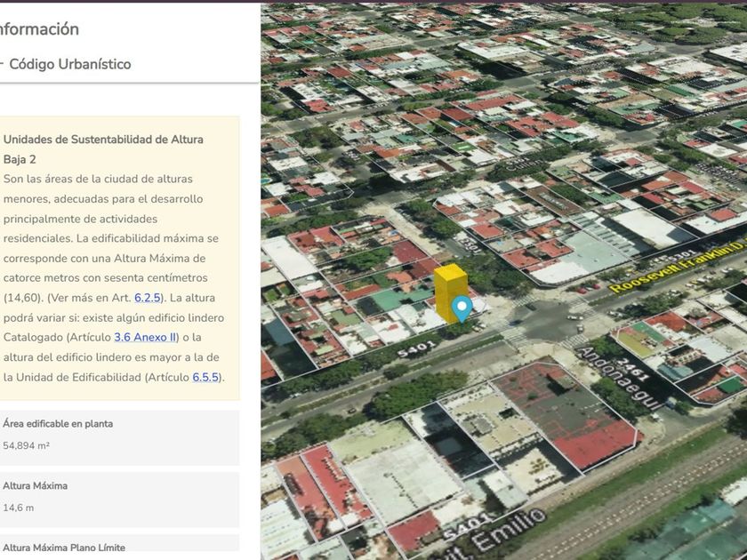Open the Art. 6.2.5 link

(148, 298)
